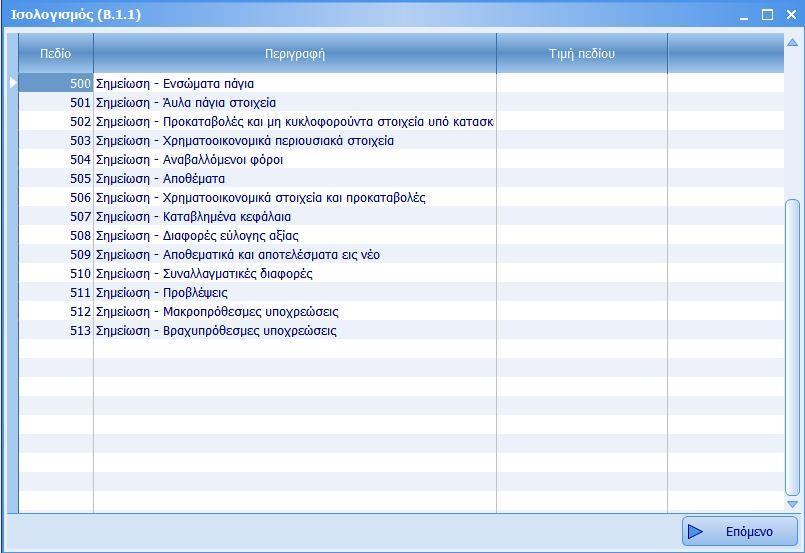Select row 502 Προκαταβολές και μη κυκλοφορούντα
The height and width of the screenshot is (553, 805).
pyautogui.click(x=401, y=121)
